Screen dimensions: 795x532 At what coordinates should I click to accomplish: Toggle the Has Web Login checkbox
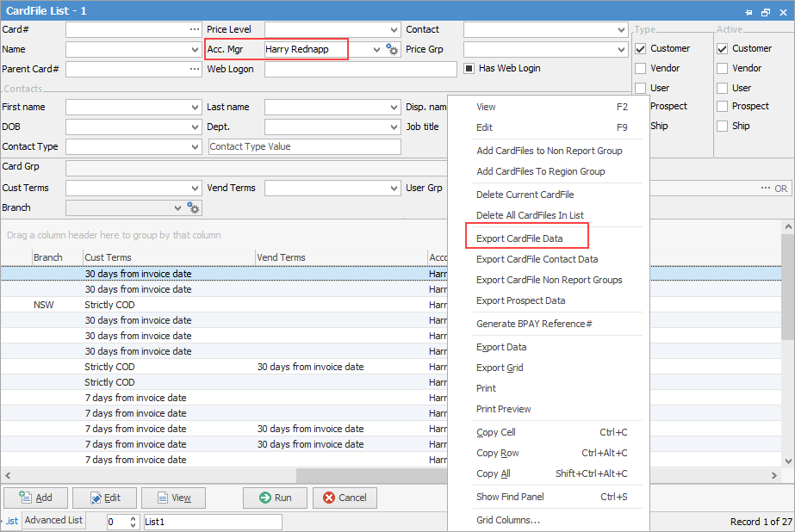(x=469, y=69)
